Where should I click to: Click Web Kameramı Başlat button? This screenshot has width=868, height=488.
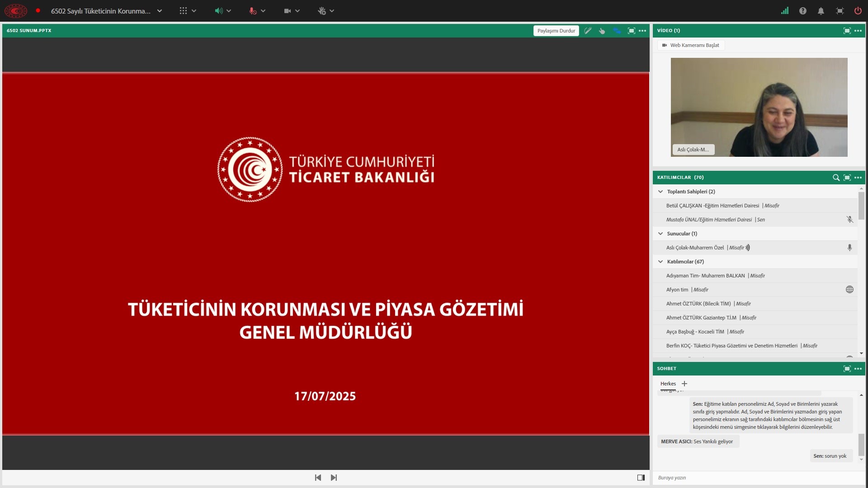coord(691,45)
